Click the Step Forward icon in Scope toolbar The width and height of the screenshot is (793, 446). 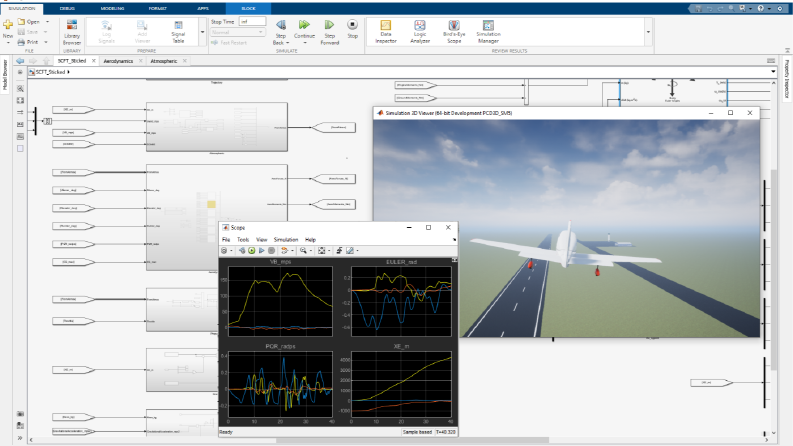tap(261, 250)
